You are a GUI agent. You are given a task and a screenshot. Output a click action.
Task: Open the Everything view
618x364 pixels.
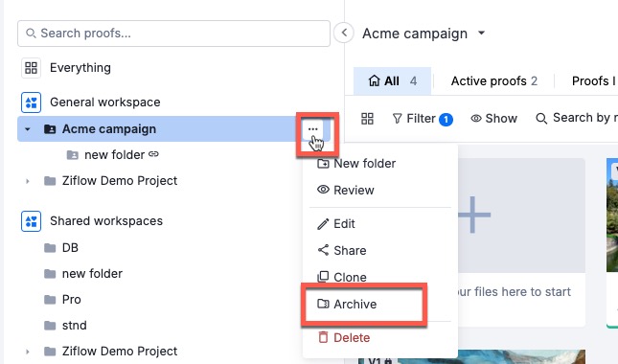pos(80,68)
